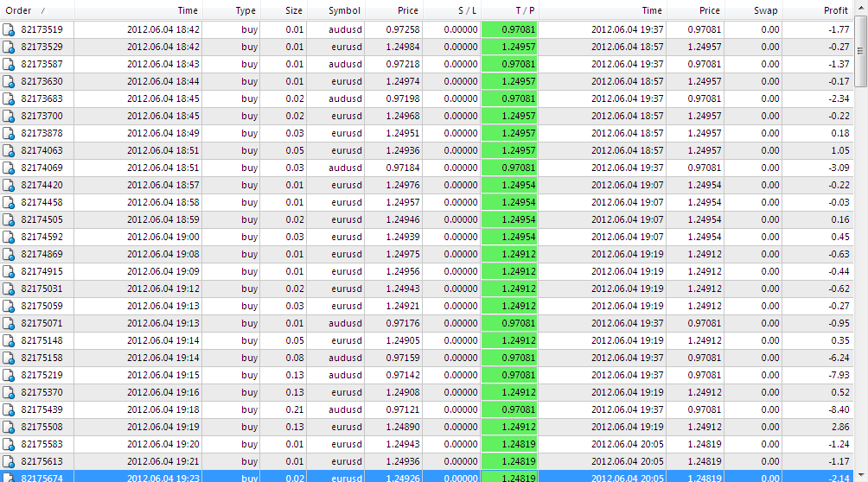Click profit value -8.40
This screenshot has height=482, width=868.
(839, 409)
